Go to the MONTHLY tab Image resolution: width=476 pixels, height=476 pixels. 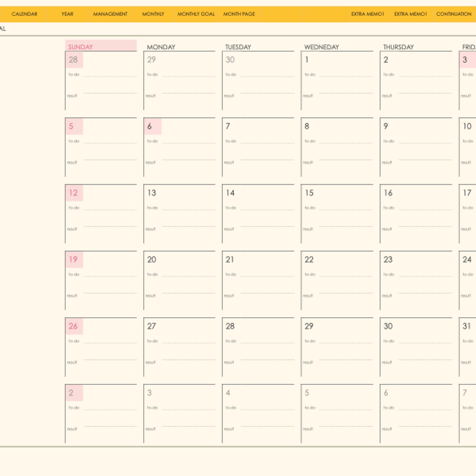click(153, 14)
